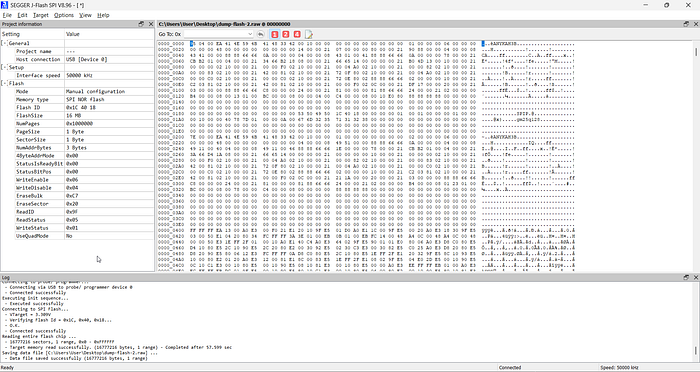Click the 50000 kHz interface speed value
Screen dimensions: 700x372
point(79,75)
